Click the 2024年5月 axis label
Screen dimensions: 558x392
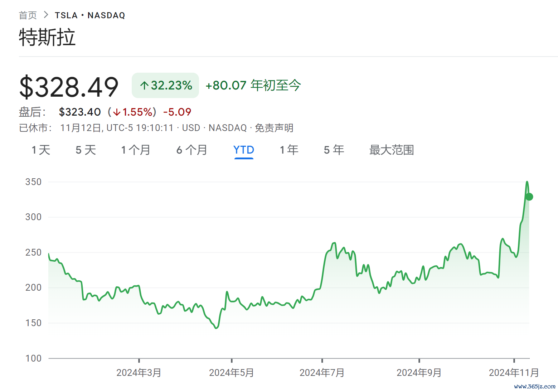click(x=232, y=373)
